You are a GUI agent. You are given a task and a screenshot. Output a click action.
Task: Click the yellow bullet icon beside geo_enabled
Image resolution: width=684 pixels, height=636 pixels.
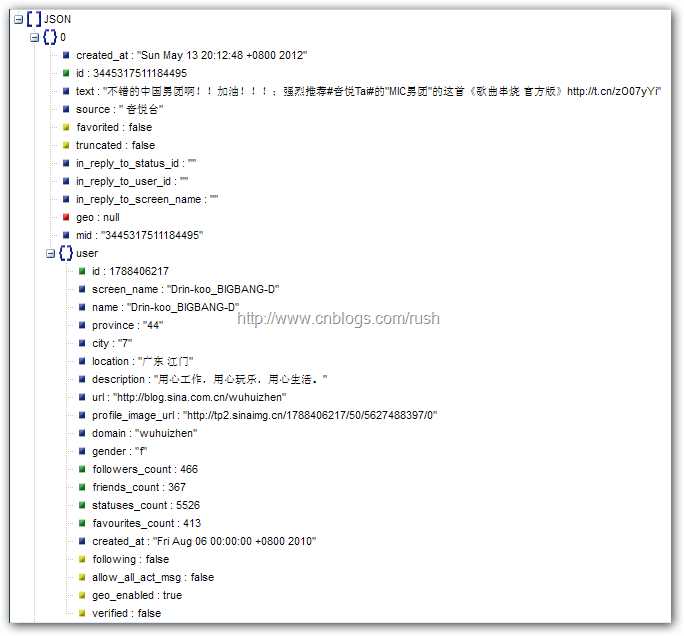tap(82, 595)
